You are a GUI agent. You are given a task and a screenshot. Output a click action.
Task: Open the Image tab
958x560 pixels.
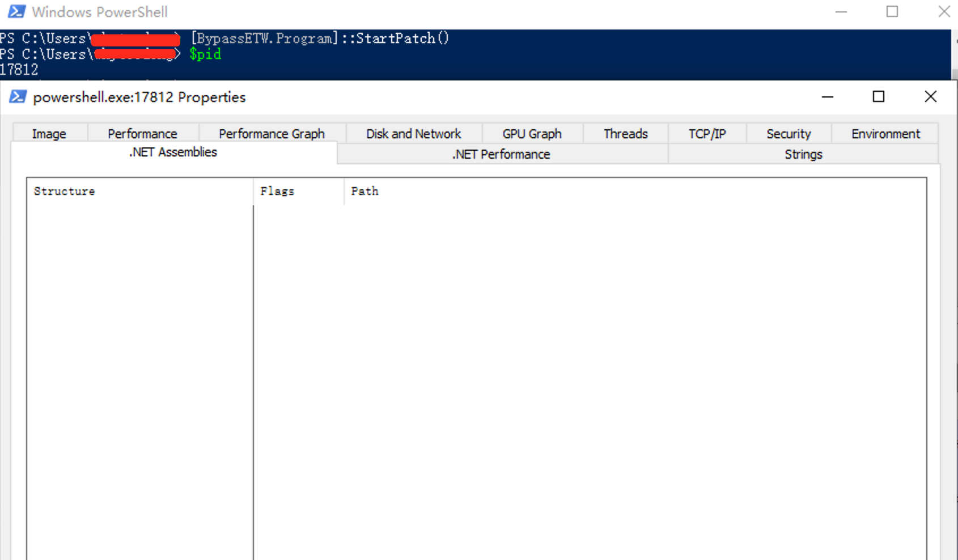49,134
